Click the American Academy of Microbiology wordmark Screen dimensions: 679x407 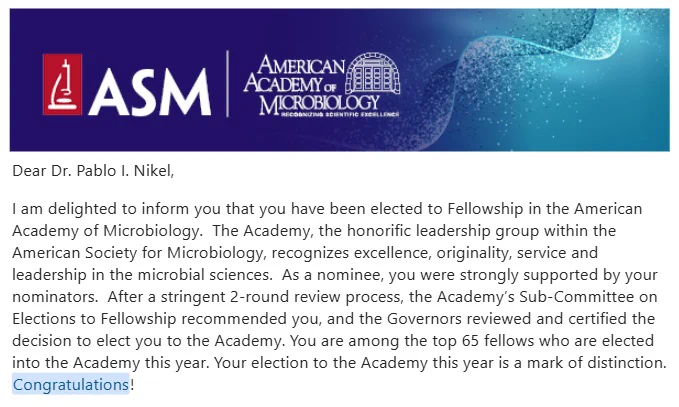[312, 84]
